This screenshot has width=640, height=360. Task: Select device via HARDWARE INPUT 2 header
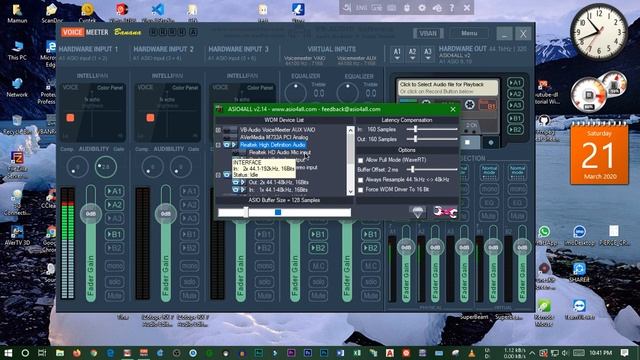click(163, 49)
